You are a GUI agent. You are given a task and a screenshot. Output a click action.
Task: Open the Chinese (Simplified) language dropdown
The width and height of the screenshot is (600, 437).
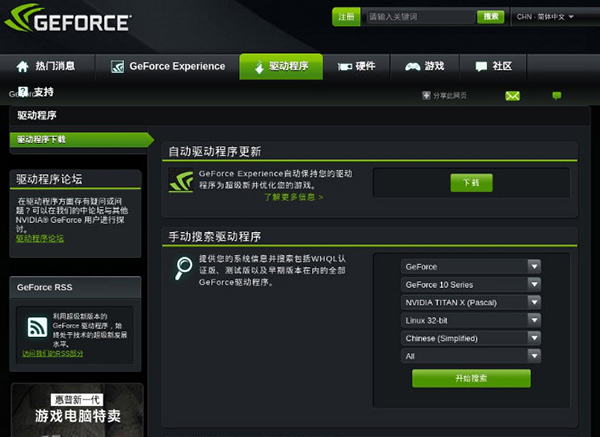point(471,338)
